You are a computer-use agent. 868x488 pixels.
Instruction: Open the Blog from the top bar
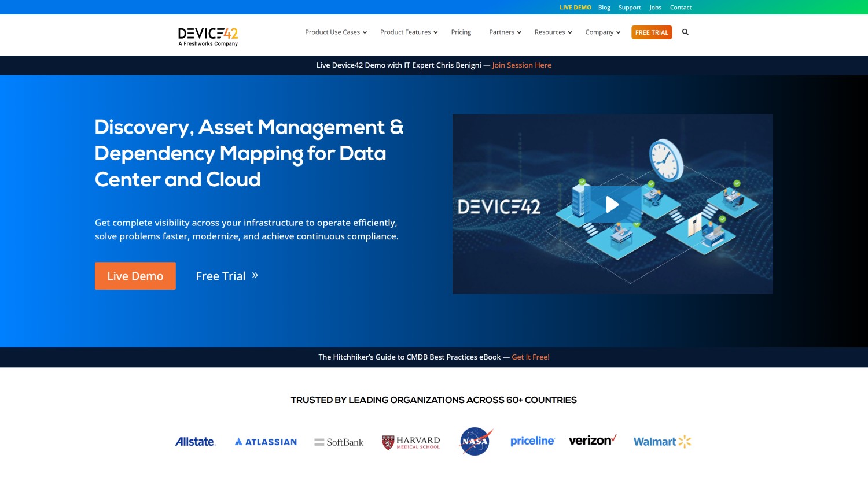click(604, 7)
